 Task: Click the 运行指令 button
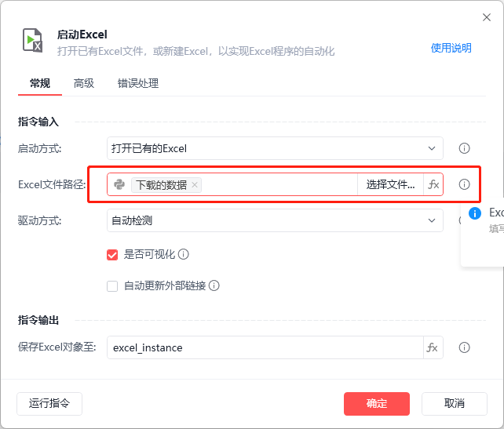(x=49, y=404)
